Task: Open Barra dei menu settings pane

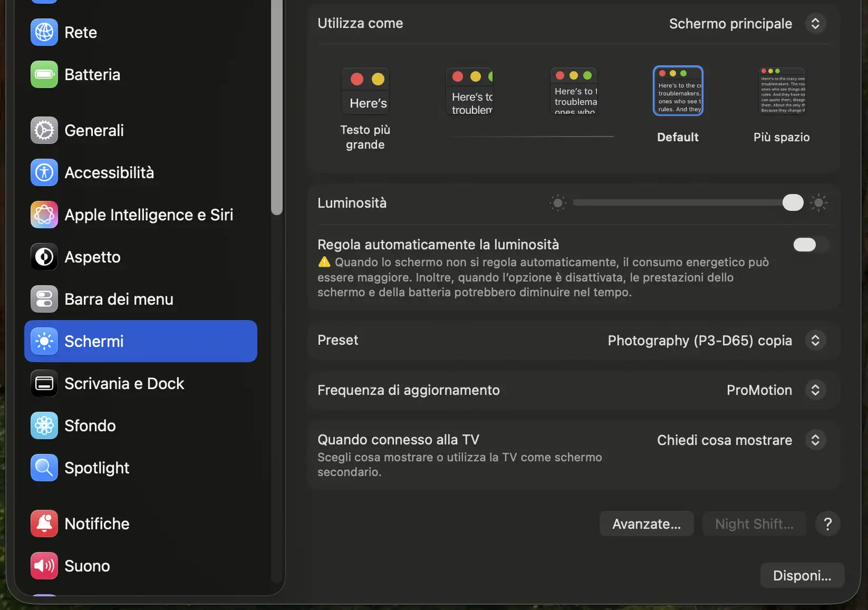Action: click(x=119, y=299)
